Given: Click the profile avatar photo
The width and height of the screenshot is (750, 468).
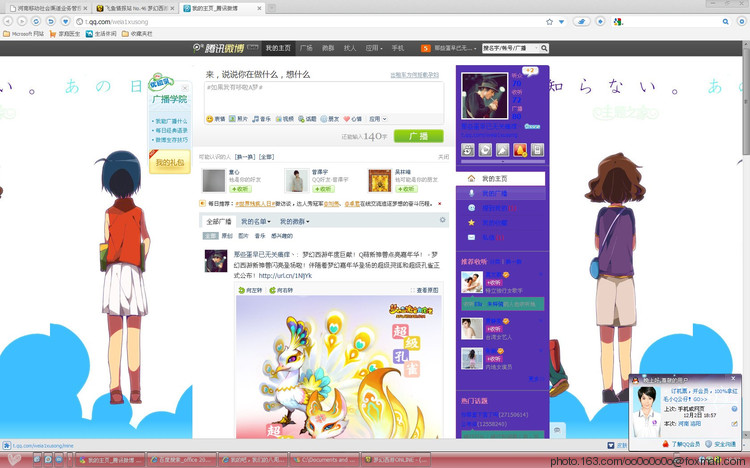Looking at the screenshot, I should (485, 96).
